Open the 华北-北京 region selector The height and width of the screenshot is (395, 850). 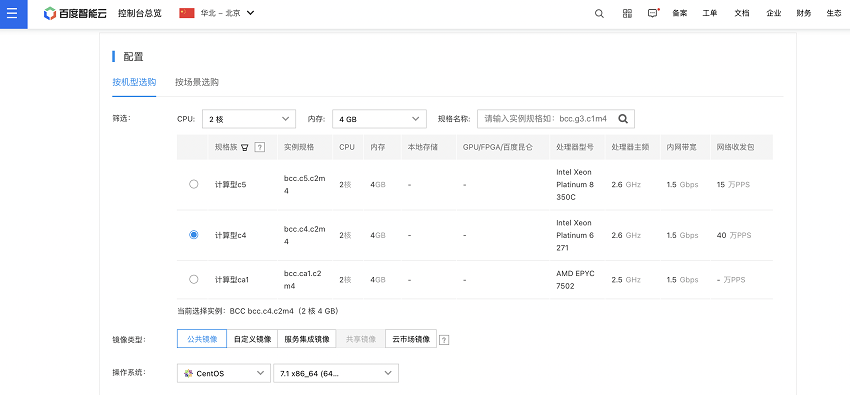217,14
